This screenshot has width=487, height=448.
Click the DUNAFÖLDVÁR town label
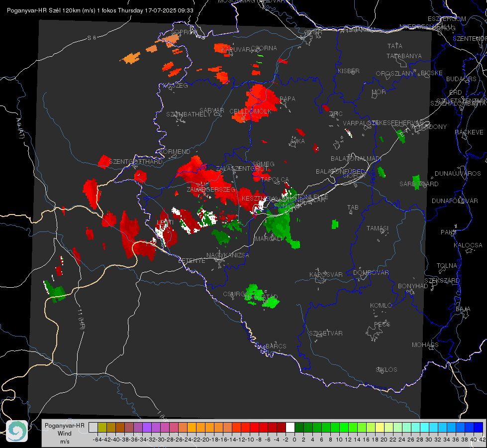(455, 201)
